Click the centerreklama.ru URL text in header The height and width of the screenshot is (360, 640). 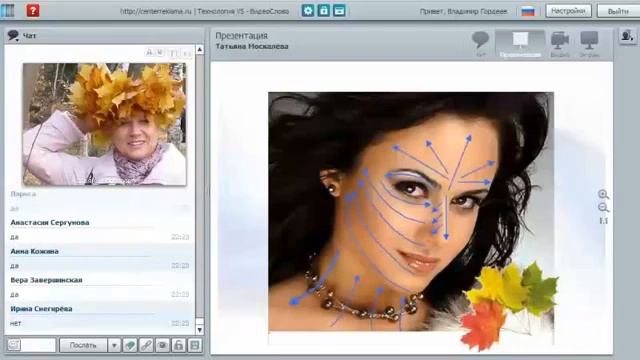pyautogui.click(x=156, y=11)
